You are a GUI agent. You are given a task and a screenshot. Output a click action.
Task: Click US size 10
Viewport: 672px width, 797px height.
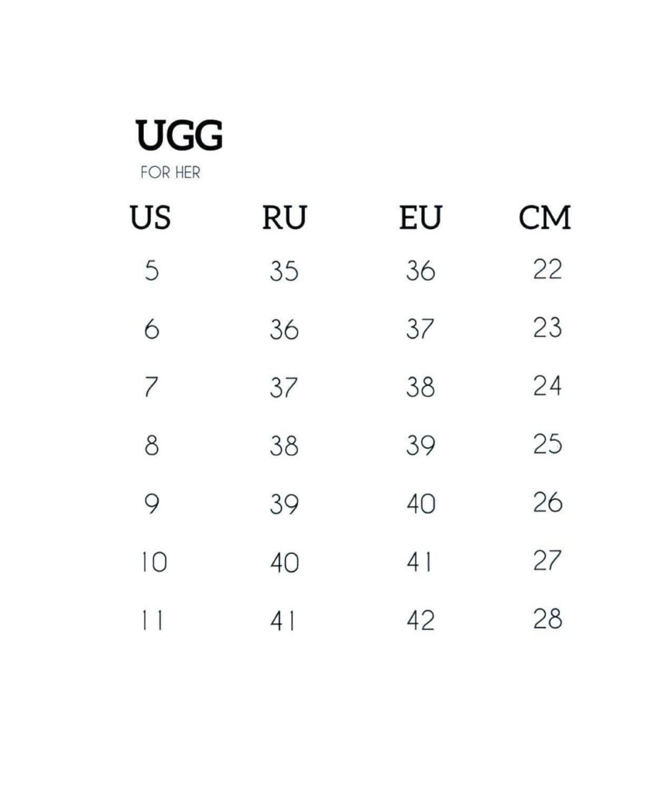click(153, 562)
